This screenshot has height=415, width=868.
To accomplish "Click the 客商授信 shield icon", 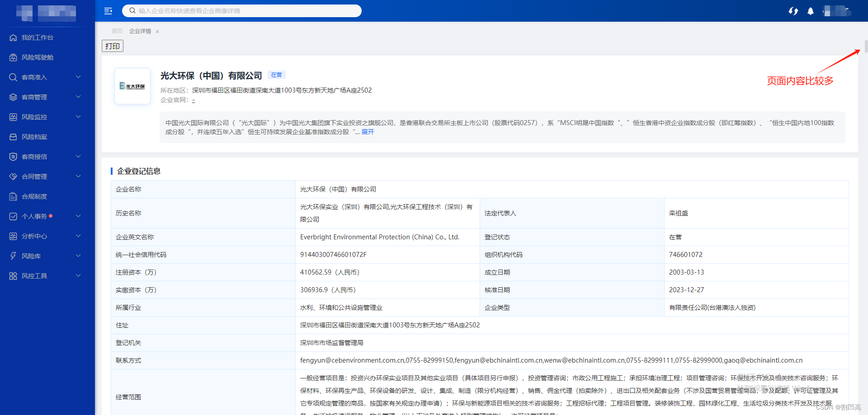I will (13, 157).
